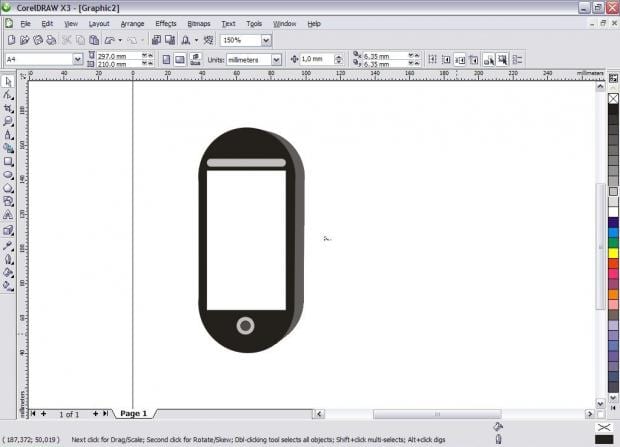Select the Eyedropper tool
The width and height of the screenshot is (620, 447).
(8, 245)
